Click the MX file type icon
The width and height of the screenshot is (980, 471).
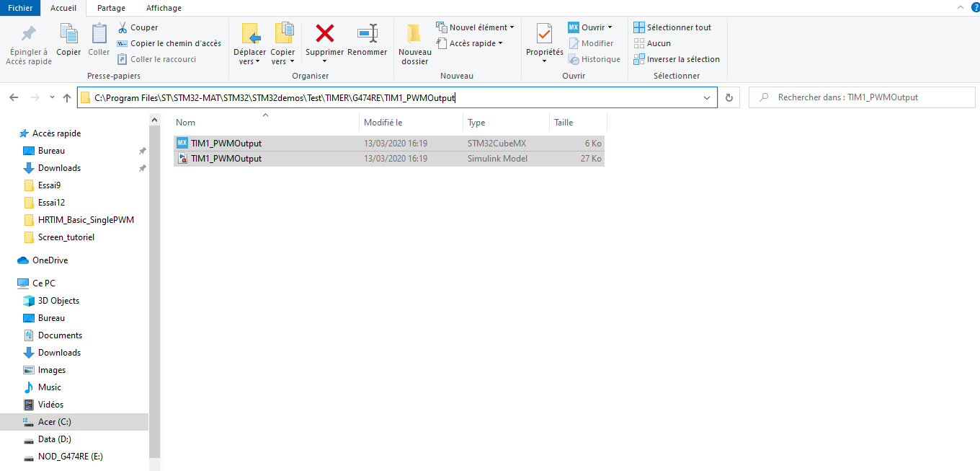coord(182,143)
